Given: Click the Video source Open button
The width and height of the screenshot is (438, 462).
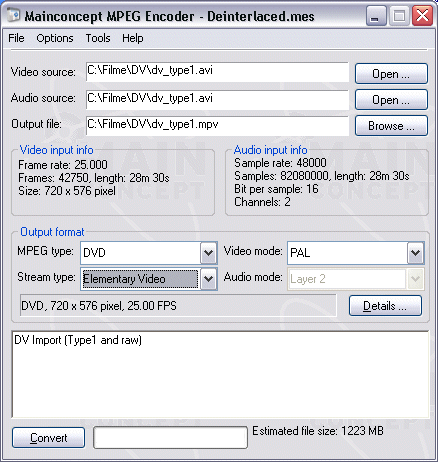Looking at the screenshot, I should [x=391, y=74].
